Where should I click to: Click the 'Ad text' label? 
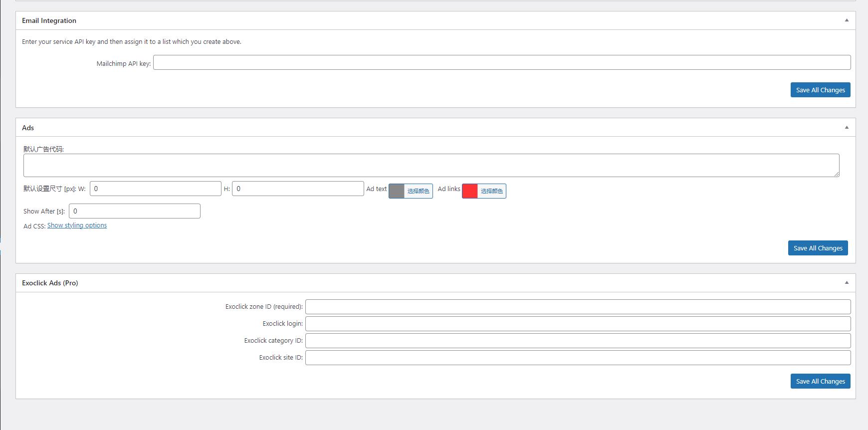coord(377,189)
